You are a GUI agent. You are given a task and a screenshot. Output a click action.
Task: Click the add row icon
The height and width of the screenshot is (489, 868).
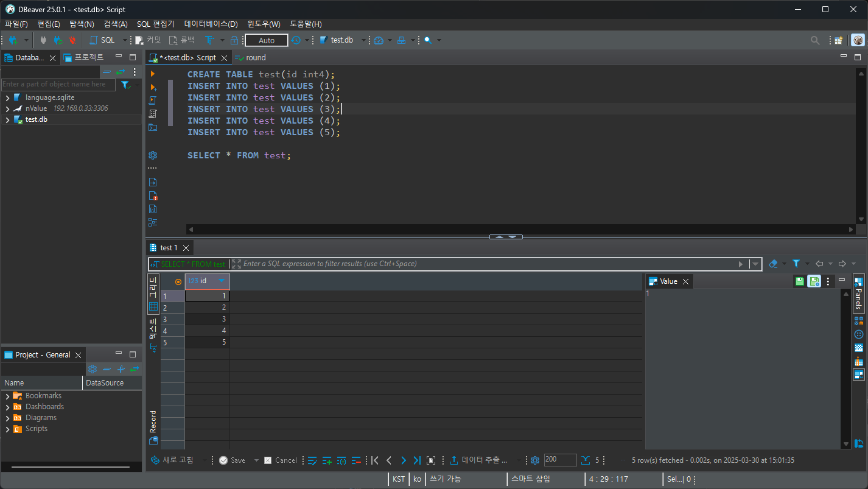tap(327, 460)
